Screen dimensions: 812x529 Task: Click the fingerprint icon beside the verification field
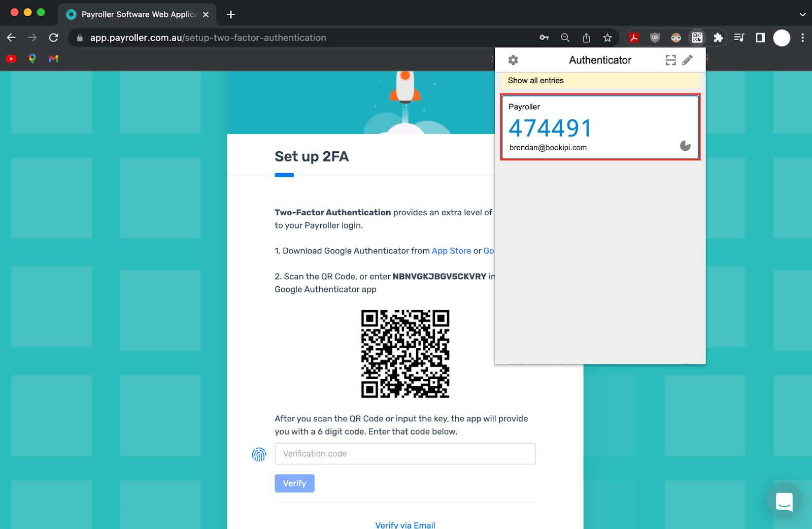(x=259, y=454)
